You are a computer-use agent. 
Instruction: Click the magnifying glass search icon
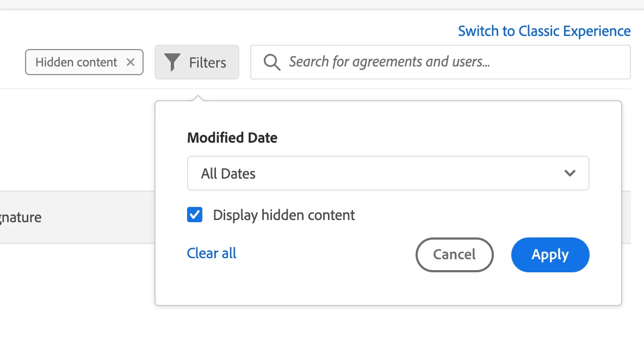pos(271,62)
